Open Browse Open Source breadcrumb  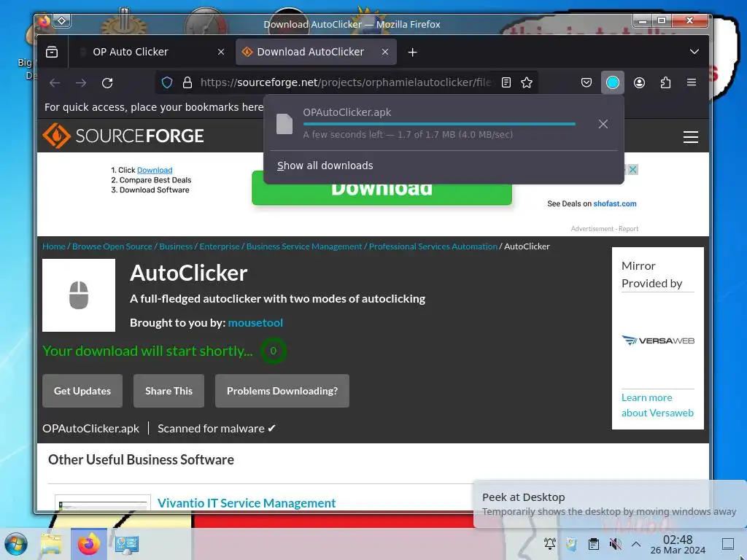coord(112,246)
